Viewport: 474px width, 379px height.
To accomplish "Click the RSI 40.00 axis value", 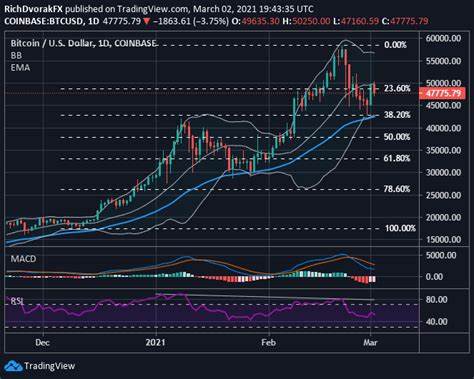I will pos(436,322).
